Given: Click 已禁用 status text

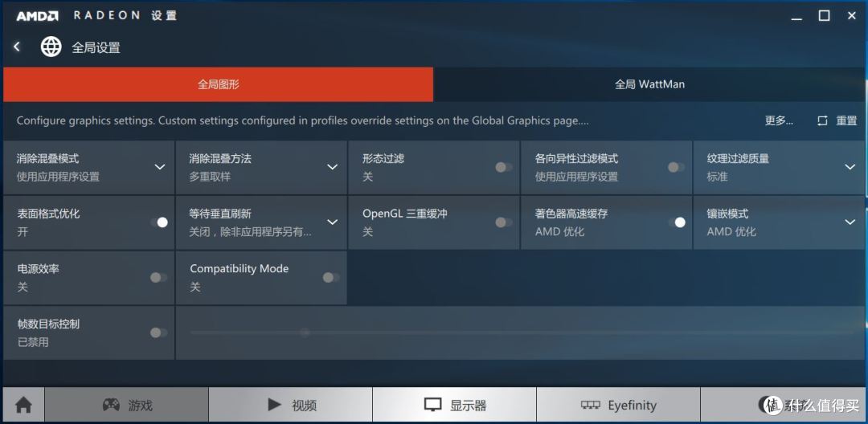Looking at the screenshot, I should (33, 342).
